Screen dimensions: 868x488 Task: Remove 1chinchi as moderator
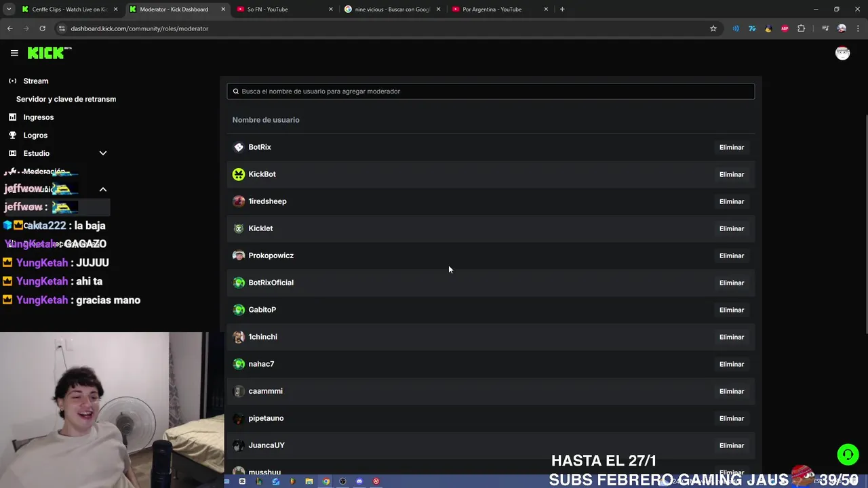pyautogui.click(x=732, y=337)
